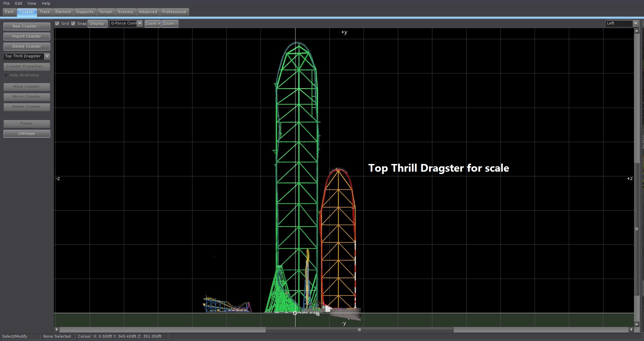Select the Coaster tab

click(x=27, y=12)
